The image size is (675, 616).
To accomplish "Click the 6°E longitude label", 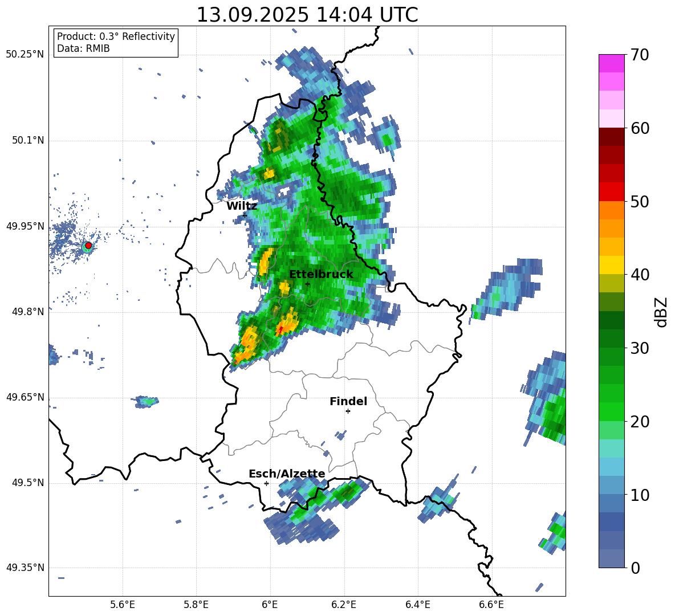I will pos(270,605).
